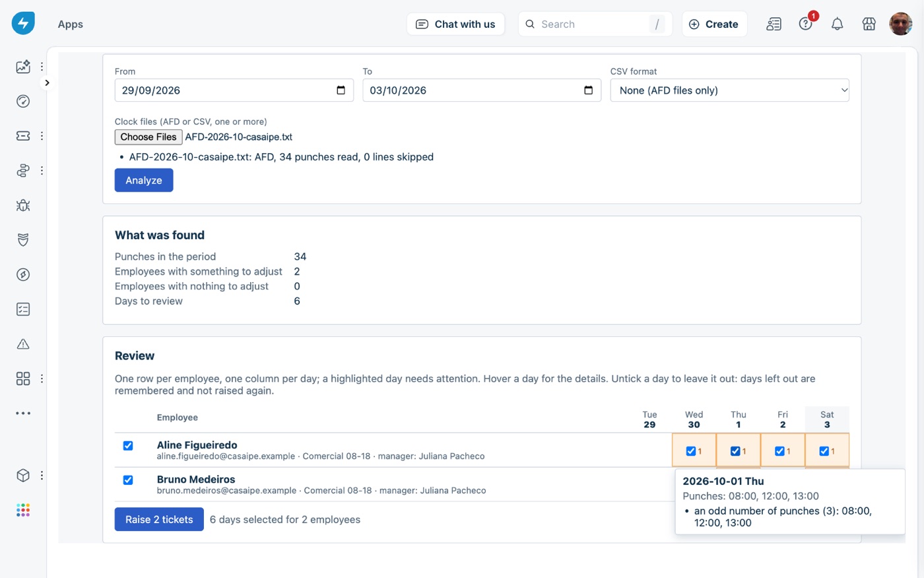924x578 pixels.
Task: Expand the sidebar with the chevron arrow
Action: [47, 83]
